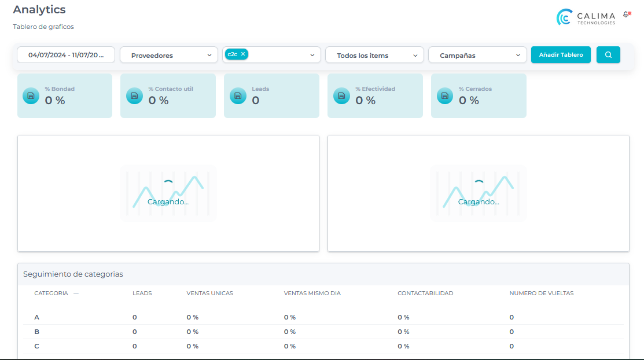The width and height of the screenshot is (644, 360).
Task: Click the notification bell icon
Action: 626,14
